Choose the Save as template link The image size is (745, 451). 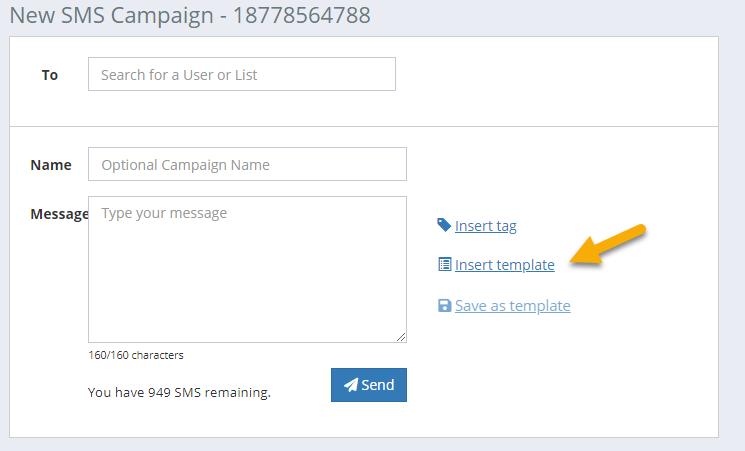pos(513,306)
